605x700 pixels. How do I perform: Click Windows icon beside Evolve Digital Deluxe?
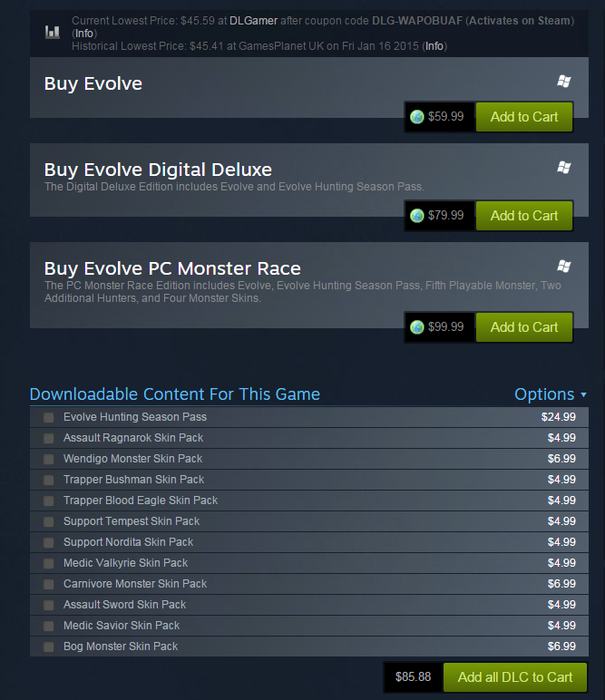point(564,168)
